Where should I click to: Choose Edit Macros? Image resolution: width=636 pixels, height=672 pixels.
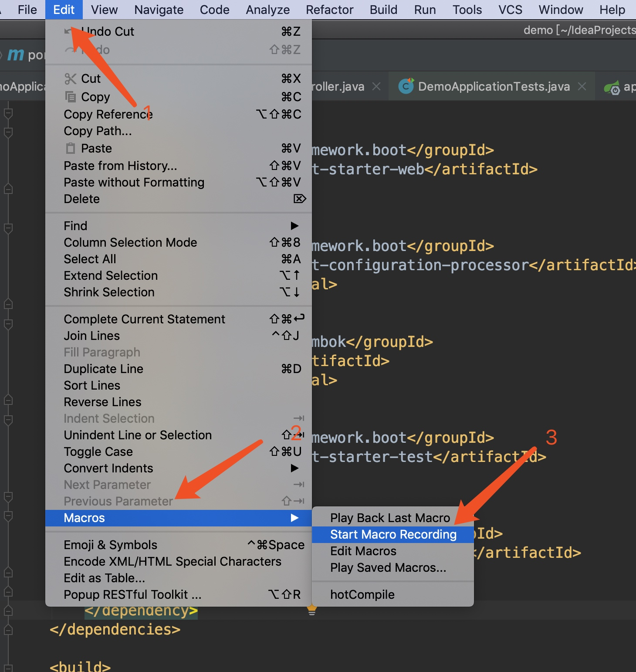393,551
